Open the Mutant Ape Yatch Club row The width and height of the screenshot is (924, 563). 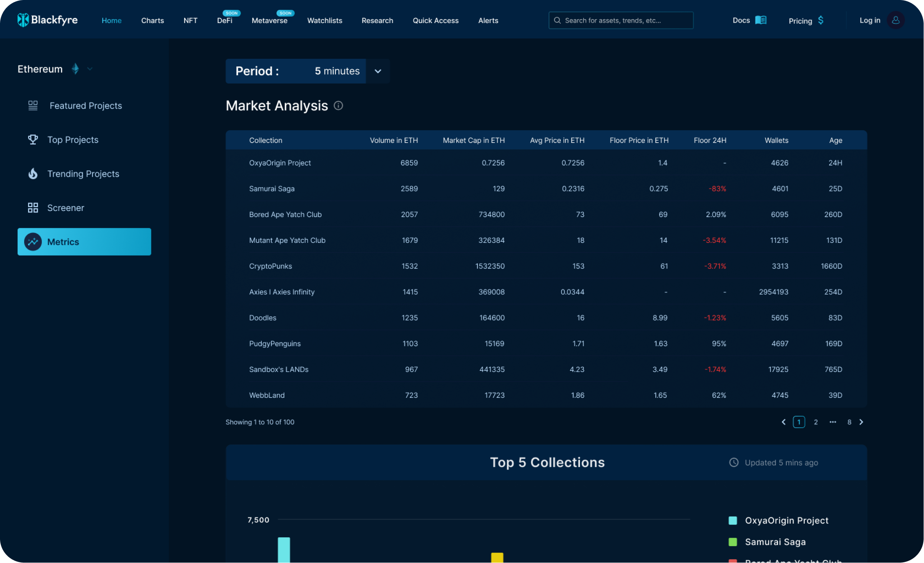546,240
